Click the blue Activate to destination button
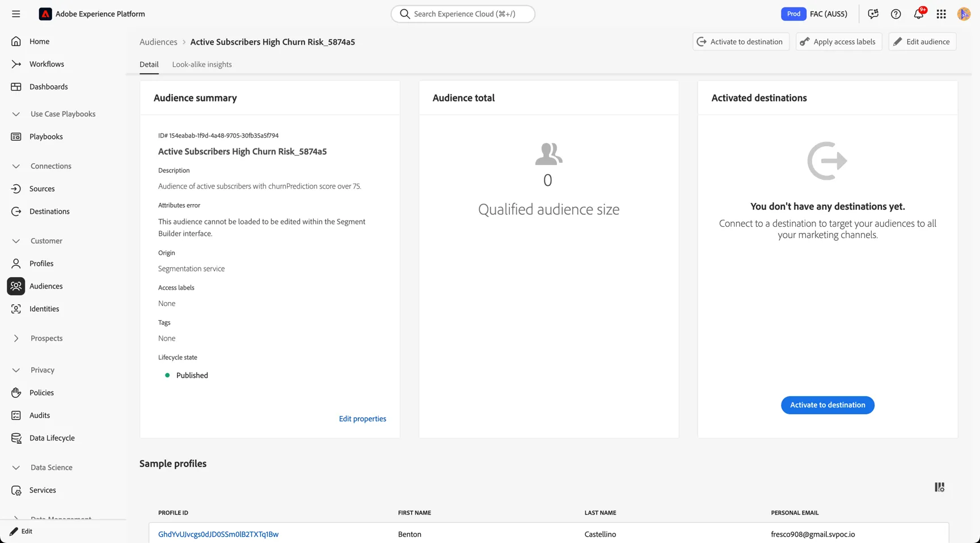980x543 pixels. coord(827,405)
